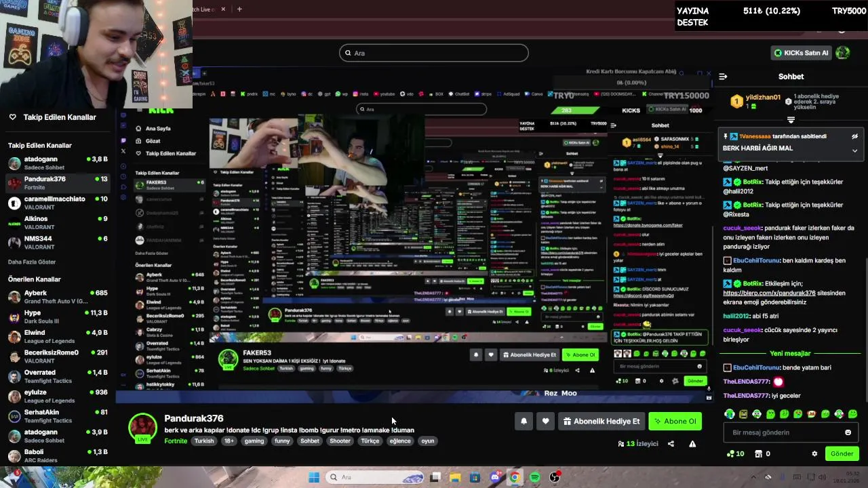Click the Abonelik Hediye Et button

click(601, 421)
